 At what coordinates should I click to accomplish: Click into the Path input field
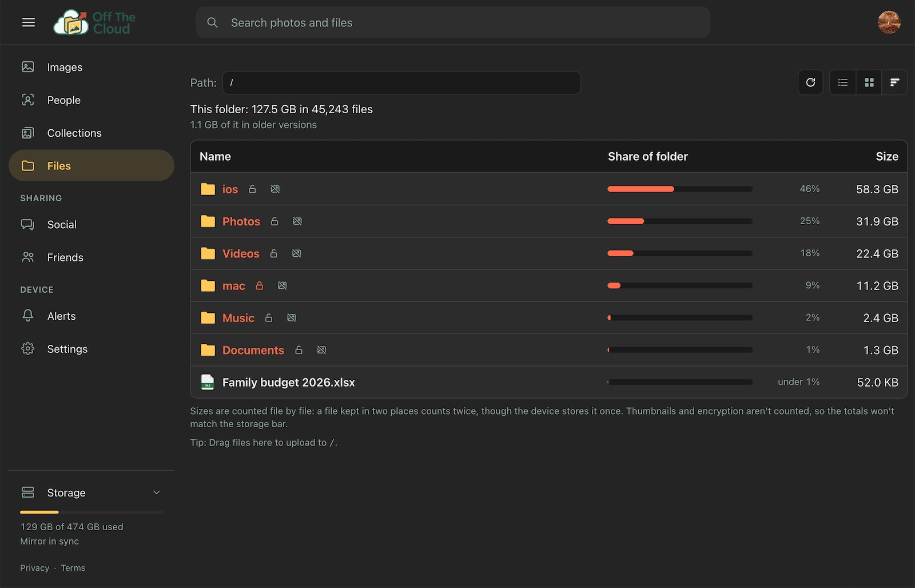tap(401, 82)
